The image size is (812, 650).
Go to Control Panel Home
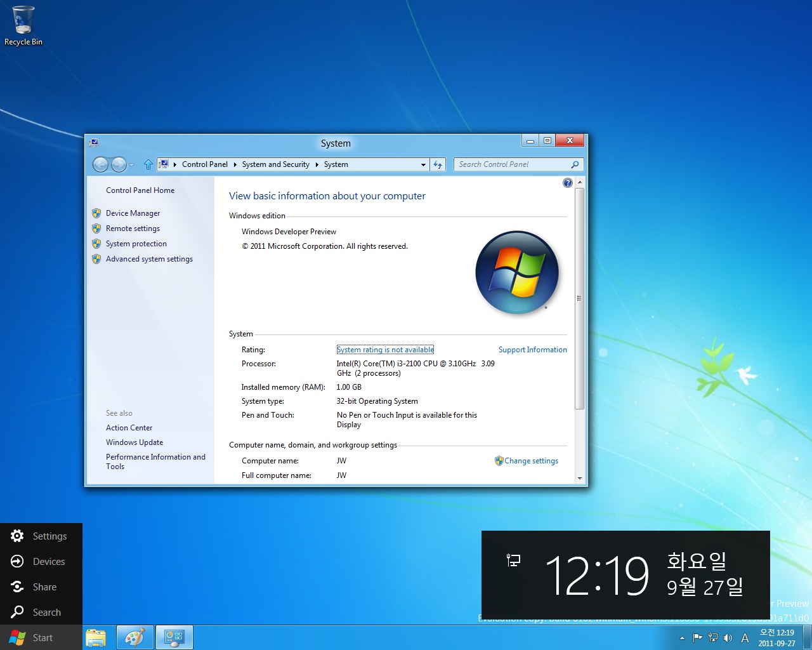[140, 190]
